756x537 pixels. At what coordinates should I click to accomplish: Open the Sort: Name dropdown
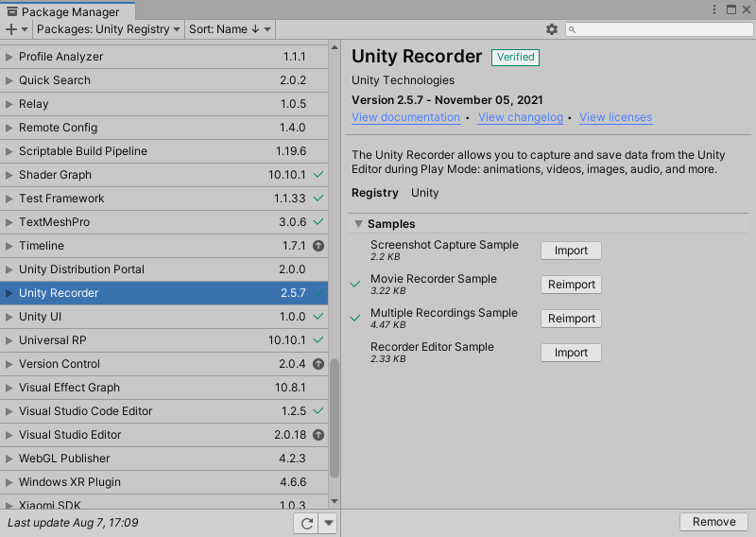point(230,29)
